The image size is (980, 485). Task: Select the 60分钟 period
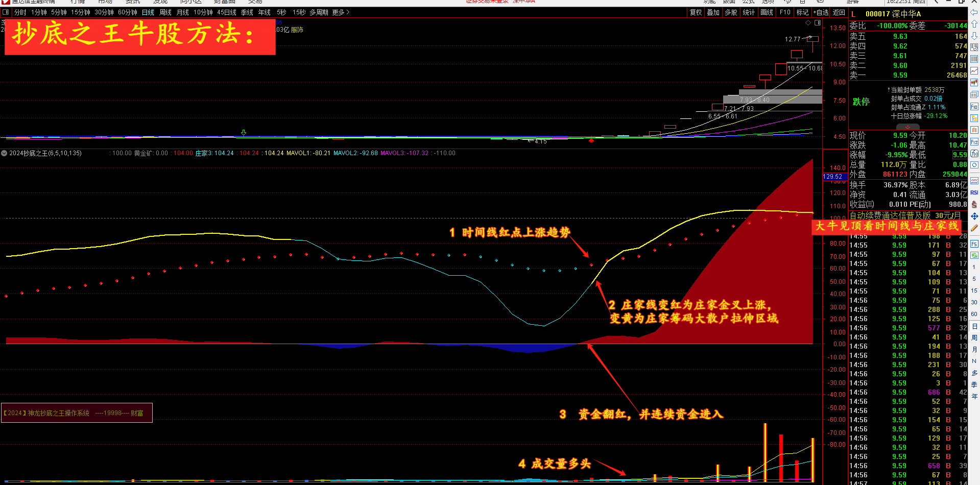tap(128, 12)
